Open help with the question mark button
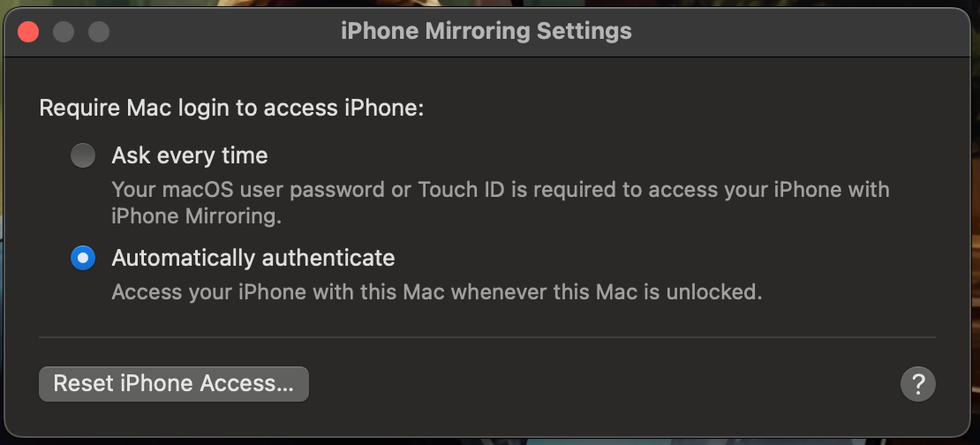Screen dimensions: 980x445 pos(917,384)
